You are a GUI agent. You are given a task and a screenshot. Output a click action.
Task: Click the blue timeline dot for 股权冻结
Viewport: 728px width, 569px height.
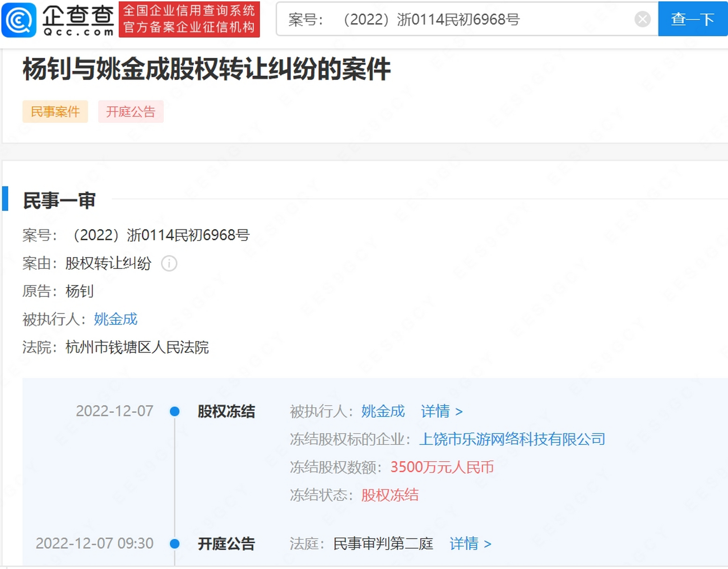click(176, 412)
